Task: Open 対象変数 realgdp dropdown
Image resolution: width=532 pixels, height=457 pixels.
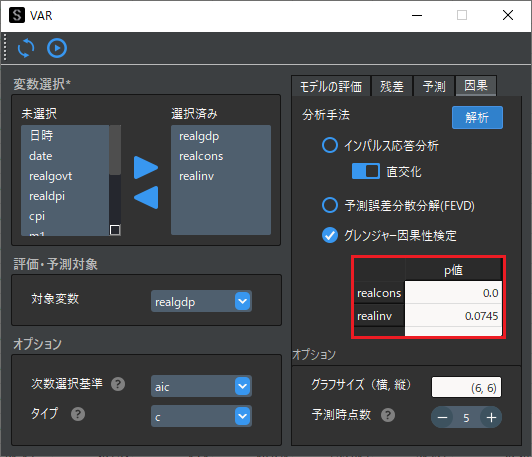Action: click(x=201, y=301)
